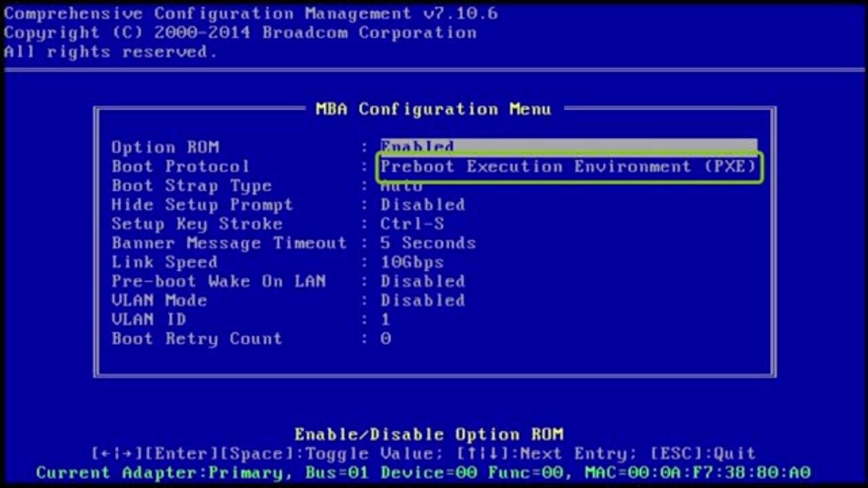Click the "Next Entry" arrow key hint
This screenshot has width=868, height=488.
[x=547, y=453]
